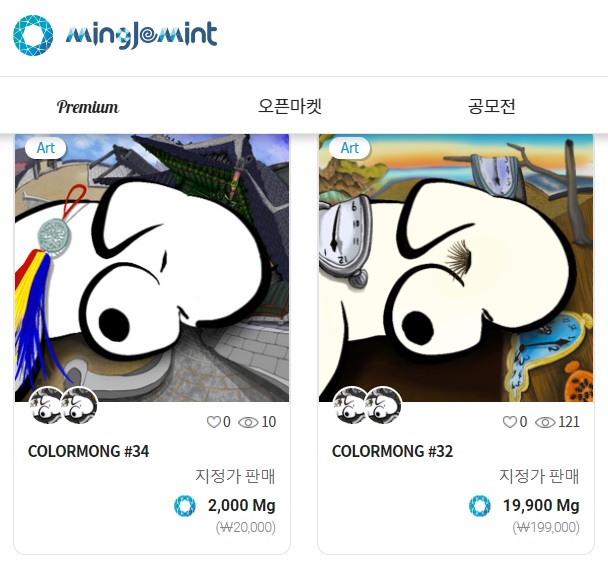Click the Art tag on COLORMONG #34

point(45,148)
